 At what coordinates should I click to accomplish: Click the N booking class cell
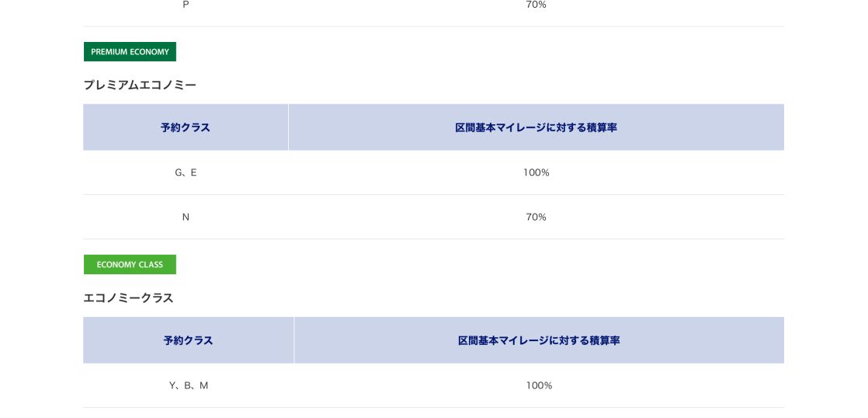point(186,217)
